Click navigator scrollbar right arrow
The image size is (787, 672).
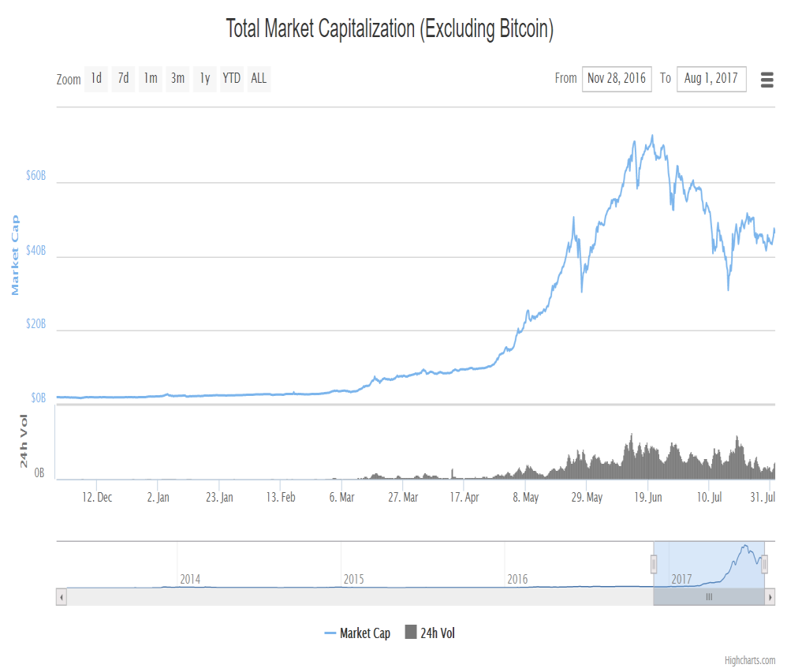click(770, 597)
